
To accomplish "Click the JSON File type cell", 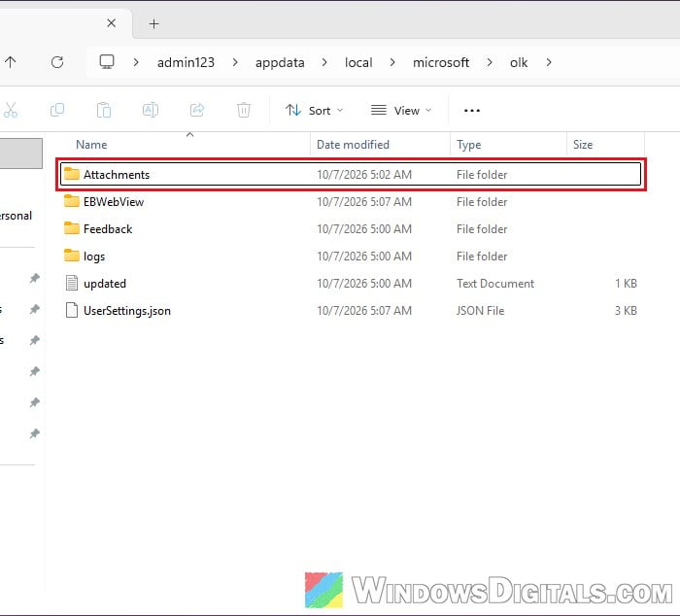I will point(481,311).
